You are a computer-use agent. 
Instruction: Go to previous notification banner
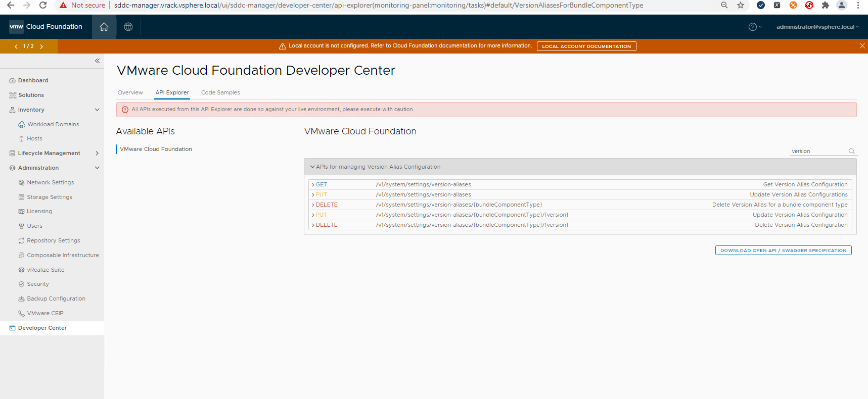click(x=16, y=46)
